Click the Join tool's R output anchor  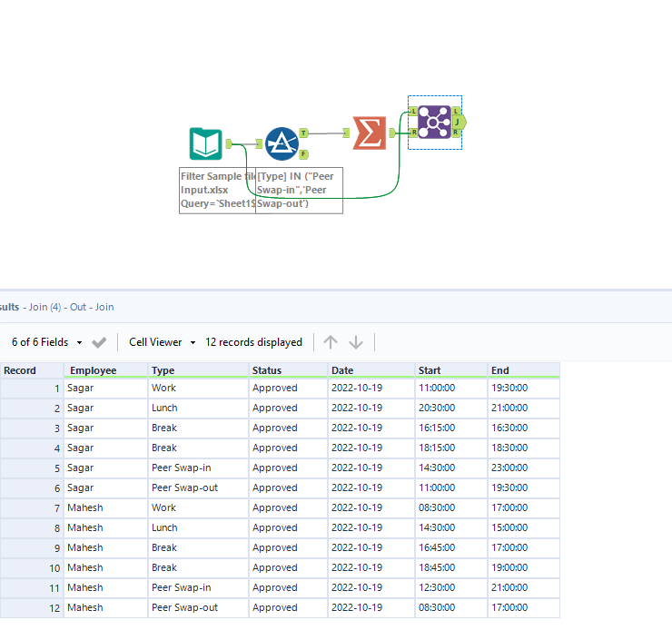456,133
